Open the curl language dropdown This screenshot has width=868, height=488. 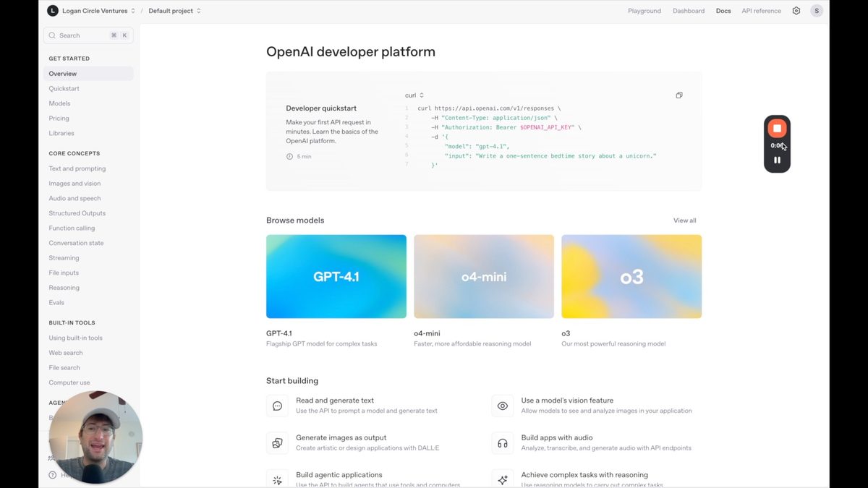414,95
